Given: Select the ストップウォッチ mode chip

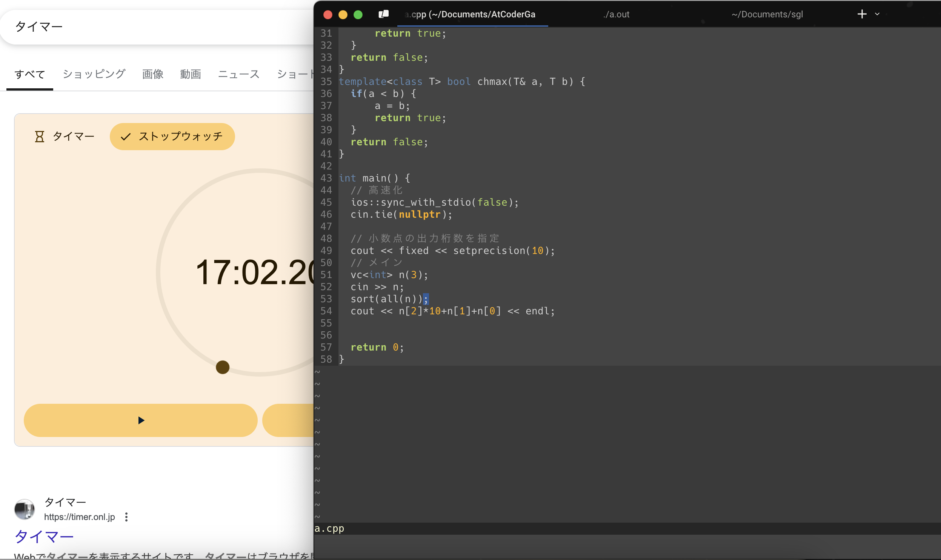Looking at the screenshot, I should click(172, 137).
